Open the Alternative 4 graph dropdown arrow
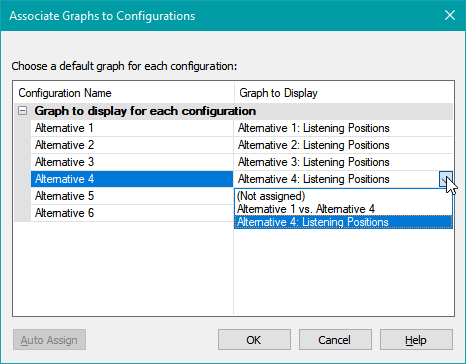Viewport: 466px width, 364px height. coord(446,179)
